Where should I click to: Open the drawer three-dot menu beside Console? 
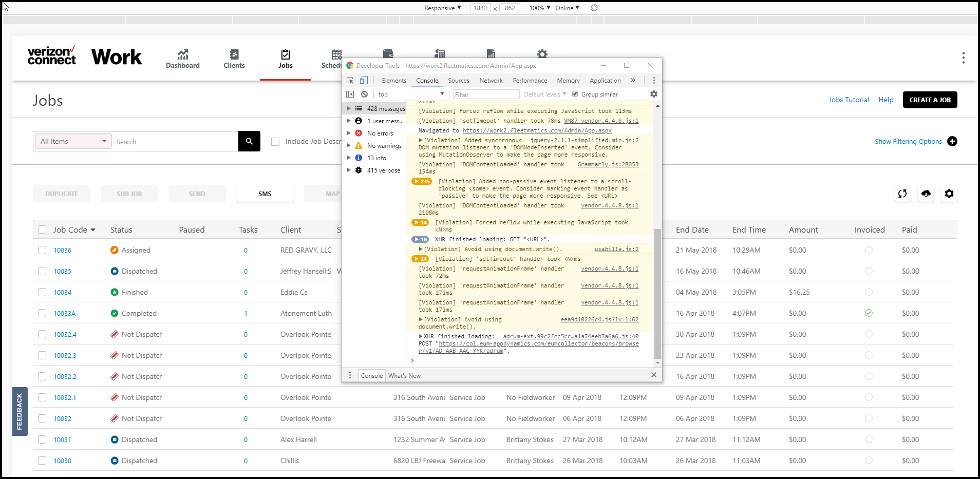(350, 375)
